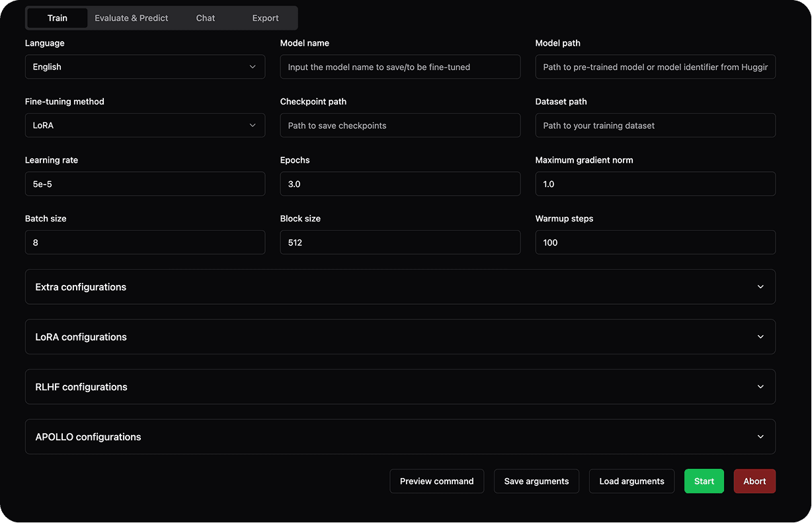Click the Preview command button
The height and width of the screenshot is (523, 812).
point(436,481)
